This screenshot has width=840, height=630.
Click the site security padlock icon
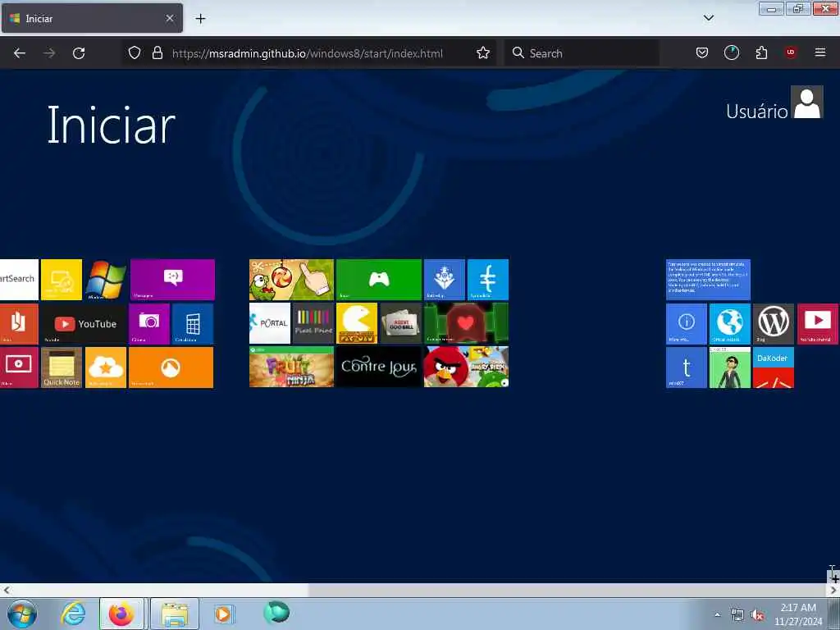point(157,53)
